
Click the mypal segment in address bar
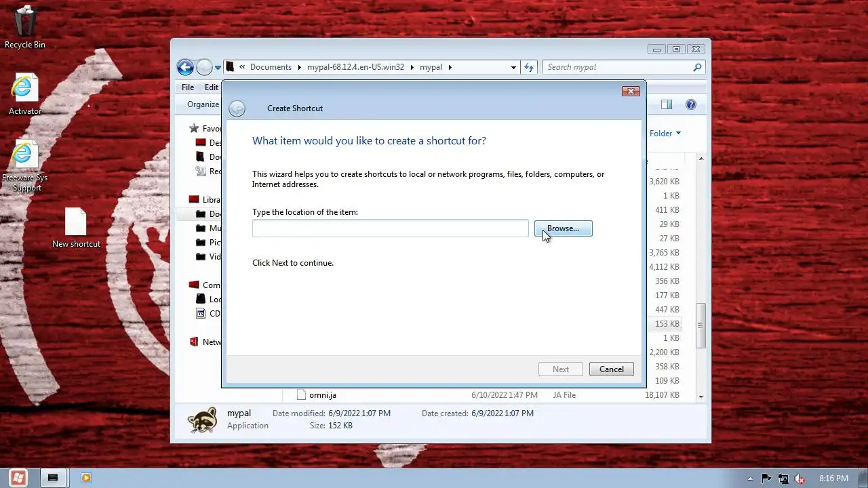tap(431, 67)
